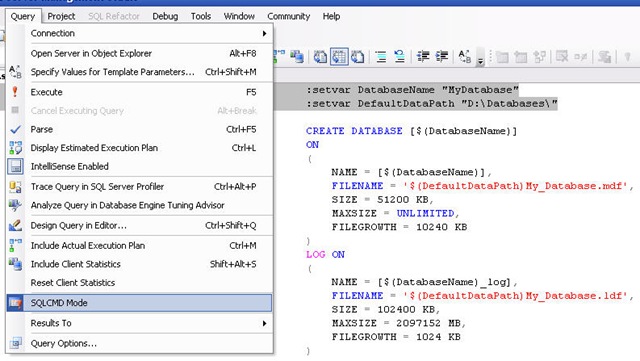Click 'MAXSIZE = 2097152 MB' line
The image size is (640, 361).
(398, 323)
